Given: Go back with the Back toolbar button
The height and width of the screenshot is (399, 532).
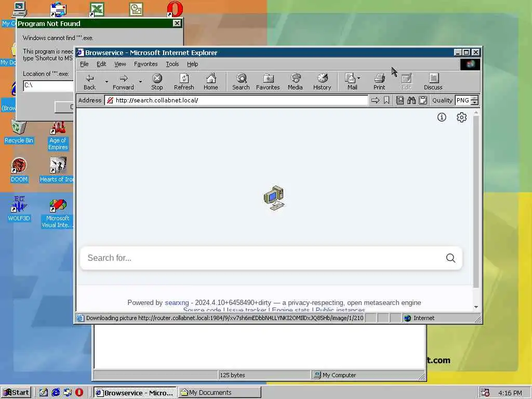Looking at the screenshot, I should [89, 82].
